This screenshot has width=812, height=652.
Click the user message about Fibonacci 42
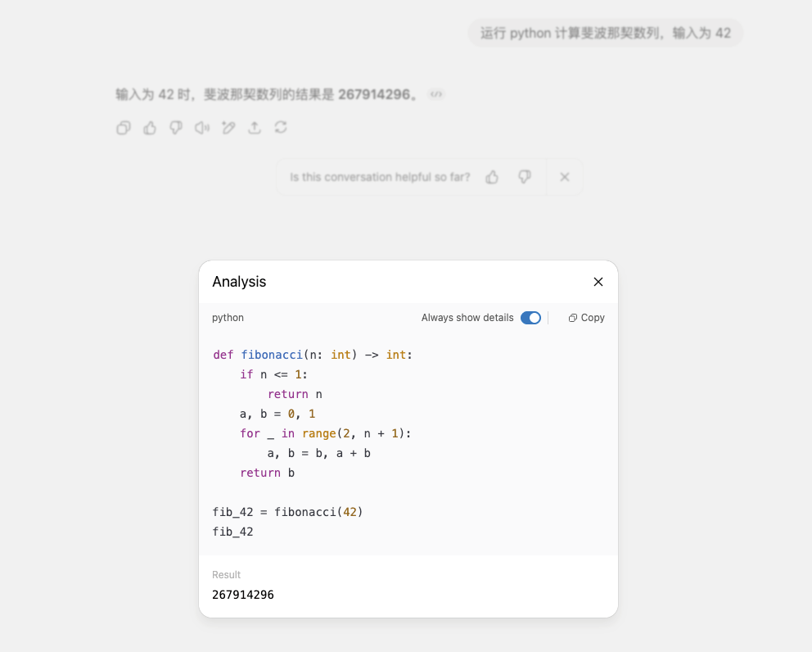[x=605, y=34]
